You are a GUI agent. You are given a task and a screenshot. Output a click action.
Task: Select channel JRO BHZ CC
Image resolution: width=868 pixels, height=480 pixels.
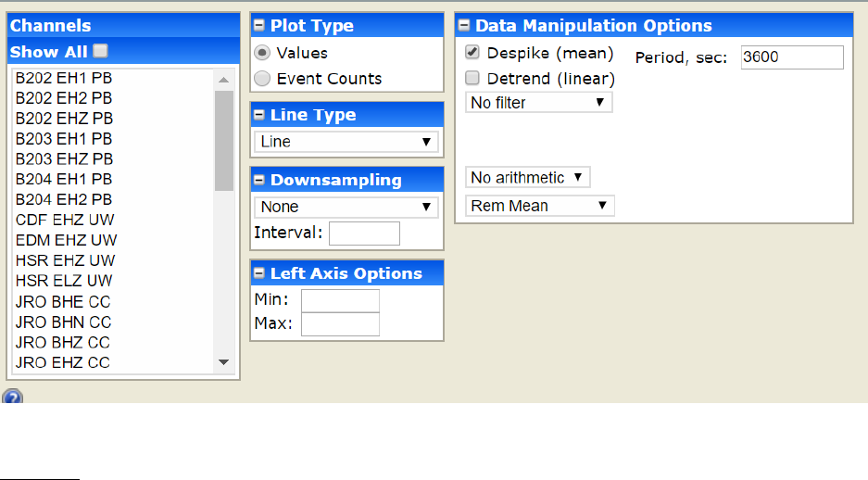point(62,342)
